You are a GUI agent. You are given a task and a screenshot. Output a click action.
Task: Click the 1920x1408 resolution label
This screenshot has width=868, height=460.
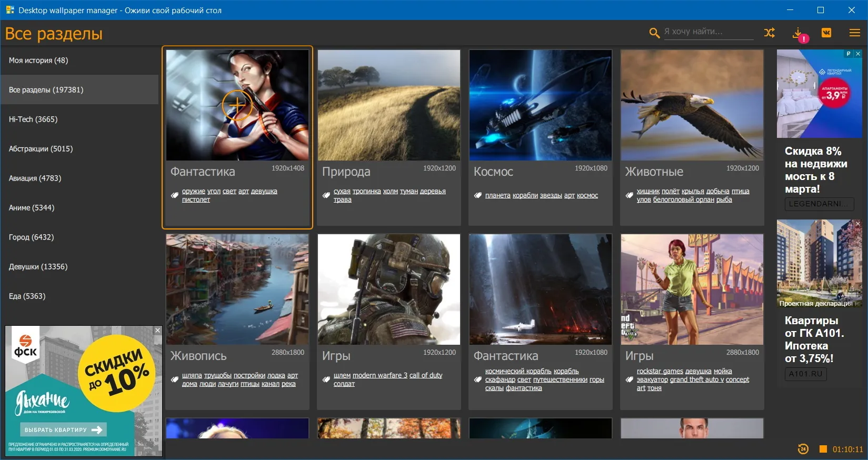[288, 168]
